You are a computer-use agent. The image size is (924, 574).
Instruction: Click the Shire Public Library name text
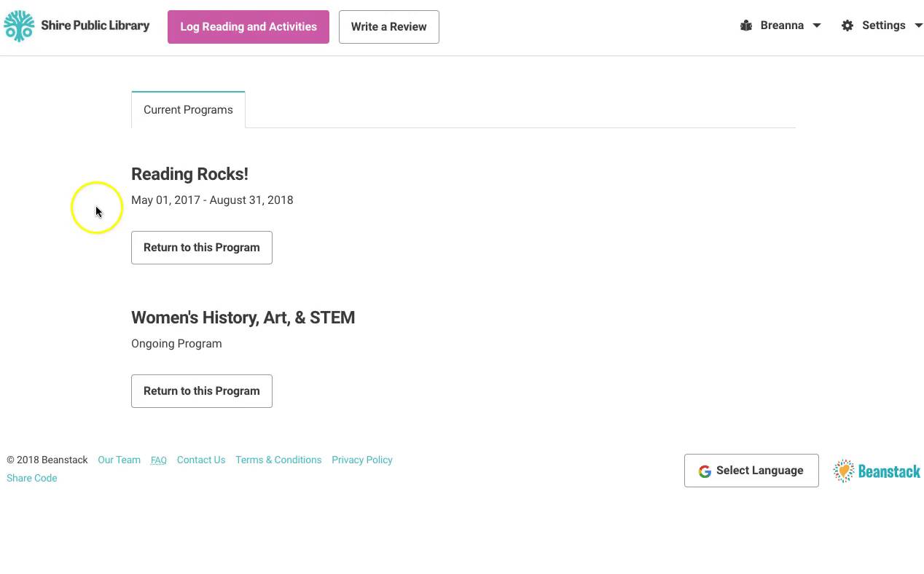pos(95,25)
